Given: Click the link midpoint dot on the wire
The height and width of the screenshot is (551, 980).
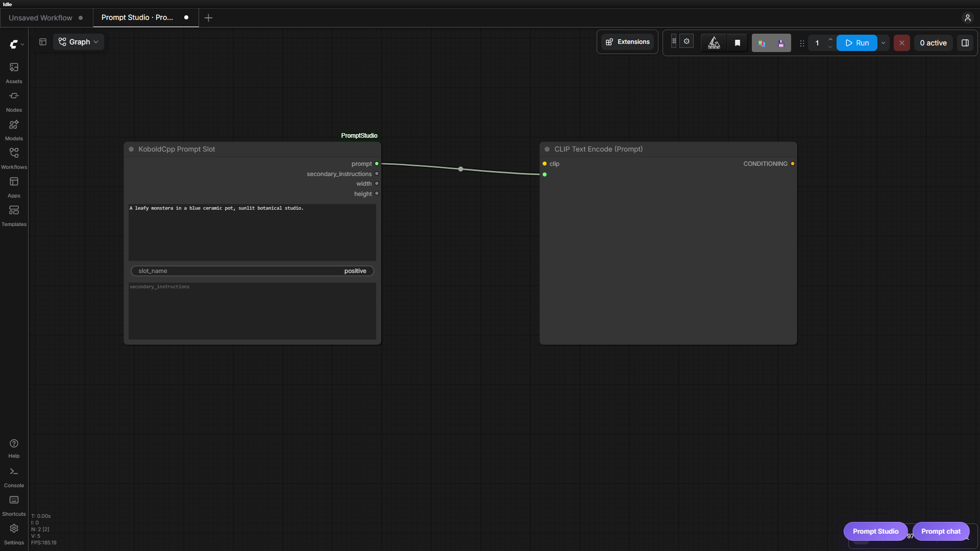Looking at the screenshot, I should 460,169.
